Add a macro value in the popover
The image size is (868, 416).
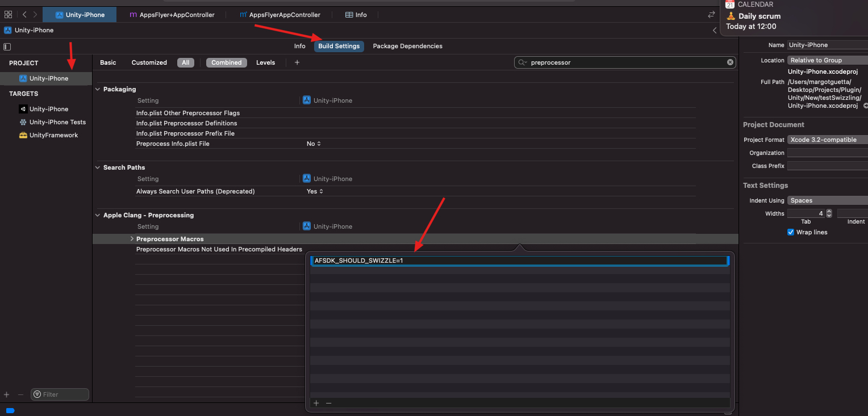pyautogui.click(x=316, y=403)
